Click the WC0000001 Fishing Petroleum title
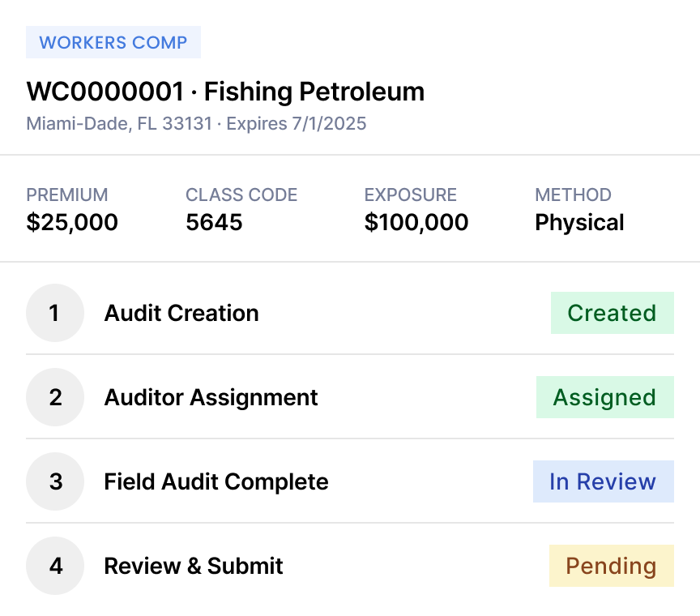 tap(225, 92)
